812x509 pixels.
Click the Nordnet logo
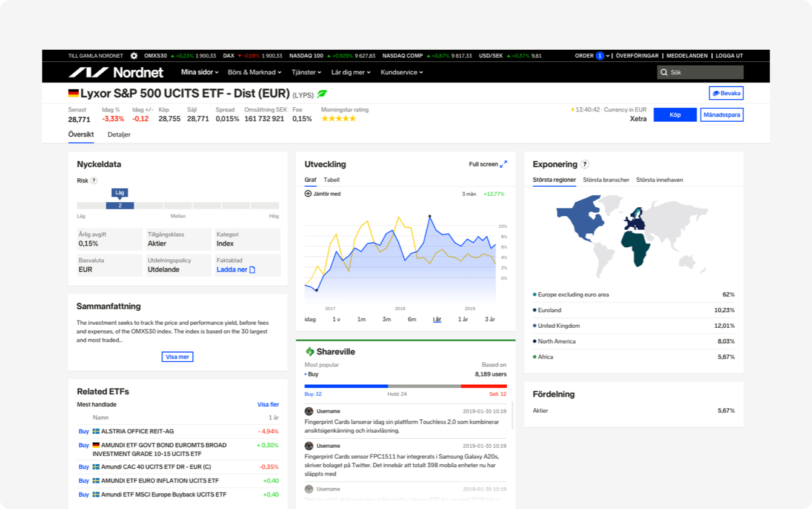coord(116,72)
